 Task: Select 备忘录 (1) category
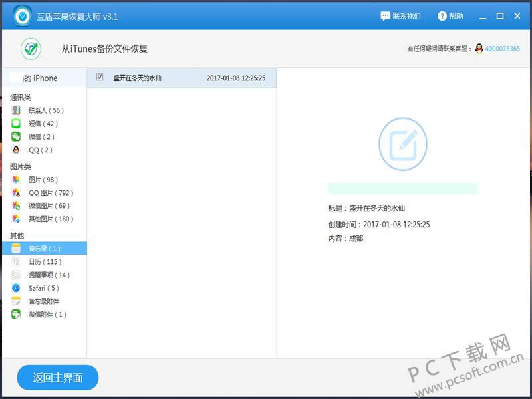(45, 248)
